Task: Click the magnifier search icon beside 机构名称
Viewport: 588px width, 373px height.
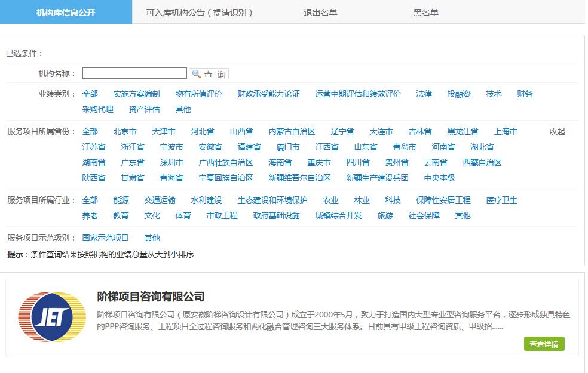Action: pos(195,73)
